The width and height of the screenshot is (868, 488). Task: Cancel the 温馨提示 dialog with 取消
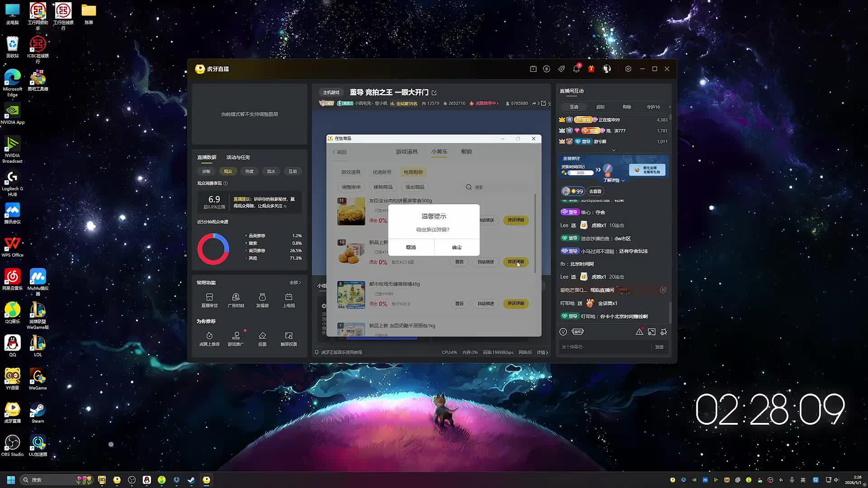tap(410, 247)
